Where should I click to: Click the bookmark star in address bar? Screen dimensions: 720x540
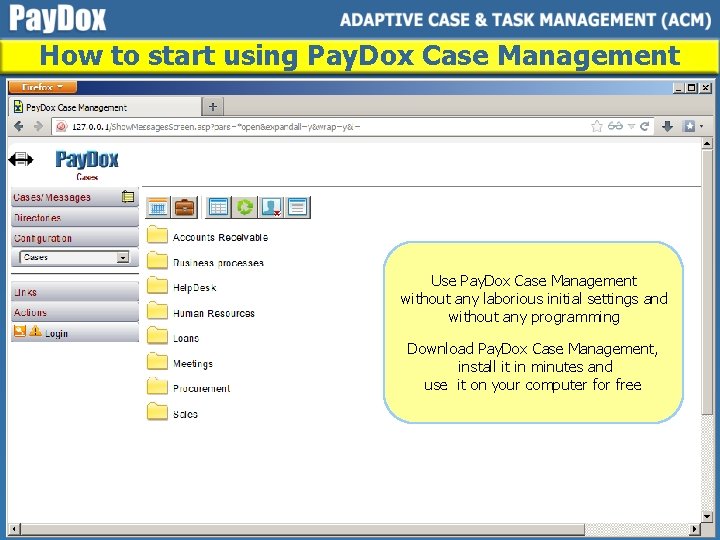[596, 126]
